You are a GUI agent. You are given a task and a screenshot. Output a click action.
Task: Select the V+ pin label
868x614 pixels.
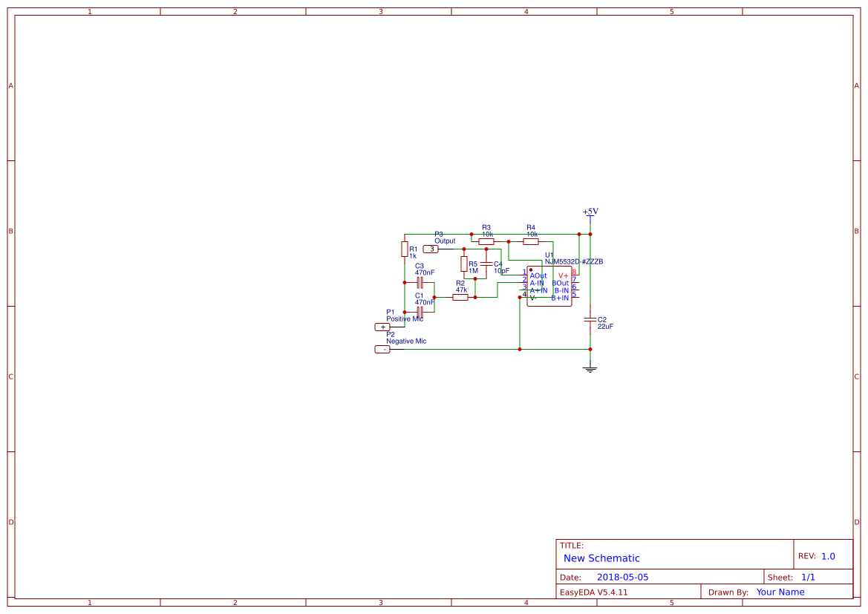[x=564, y=275]
